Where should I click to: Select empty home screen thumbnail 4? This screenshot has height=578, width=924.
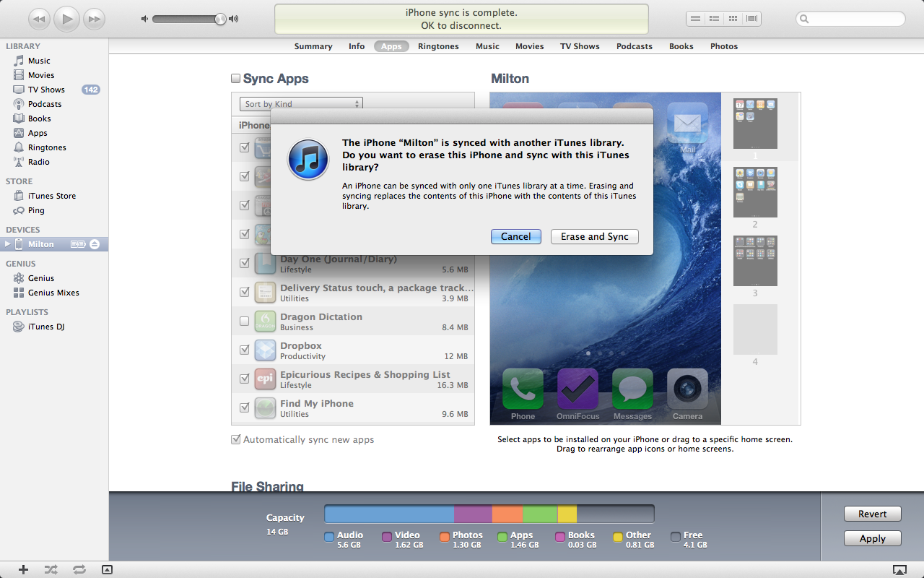pos(755,329)
